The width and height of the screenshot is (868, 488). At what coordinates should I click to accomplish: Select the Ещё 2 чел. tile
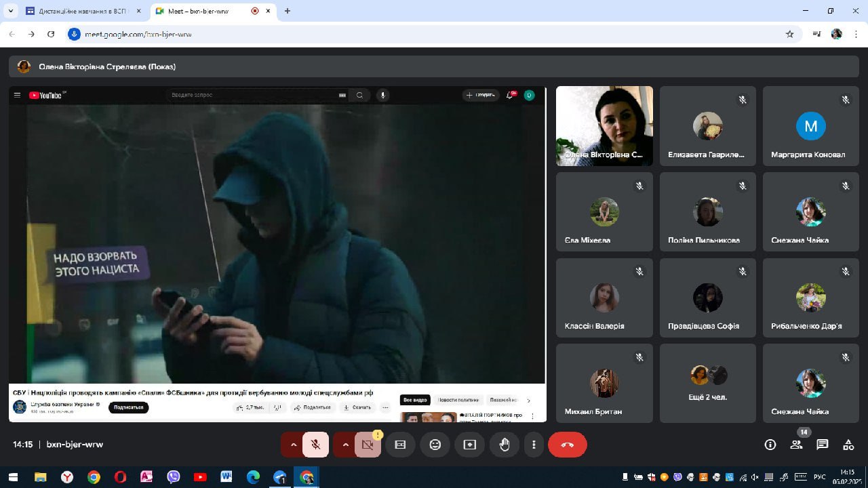click(x=707, y=383)
